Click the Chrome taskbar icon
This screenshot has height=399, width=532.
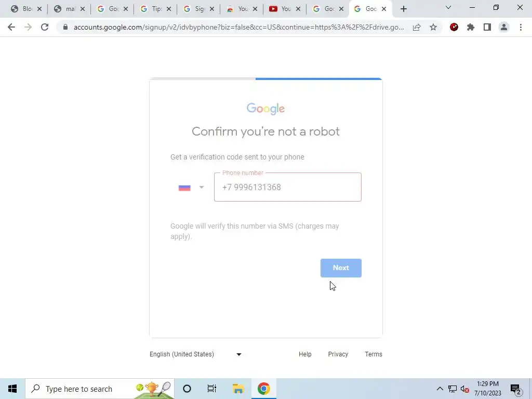263,389
